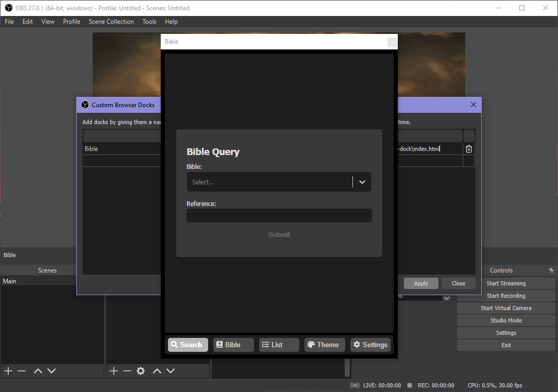
Task: Start the Virtual Camera
Action: tap(505, 308)
